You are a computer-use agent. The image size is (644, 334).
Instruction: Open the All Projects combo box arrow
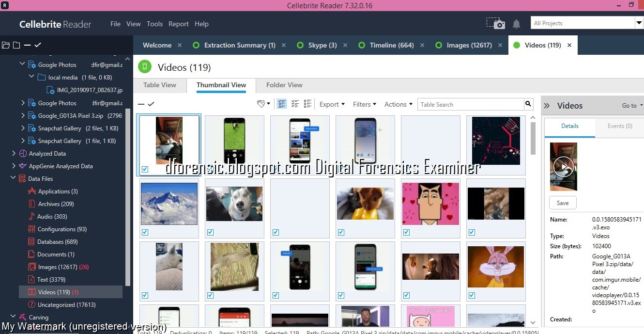point(638,23)
